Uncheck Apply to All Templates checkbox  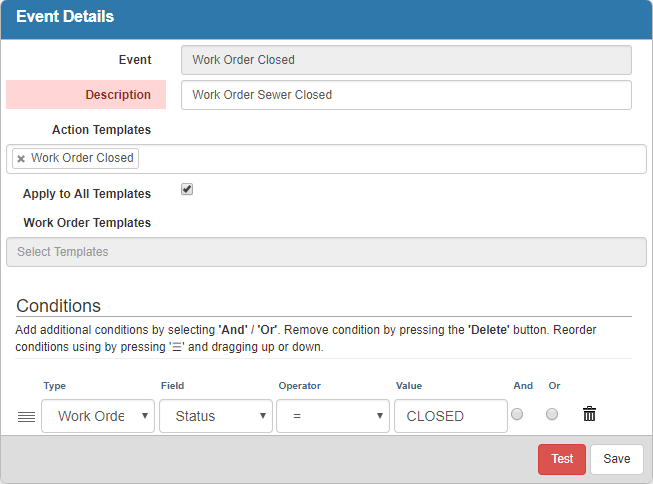(x=187, y=189)
